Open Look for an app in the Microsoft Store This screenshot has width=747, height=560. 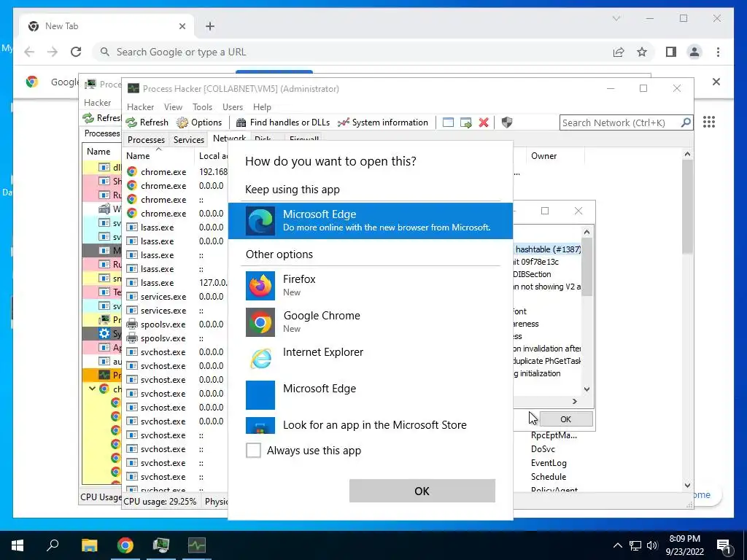tap(370, 425)
